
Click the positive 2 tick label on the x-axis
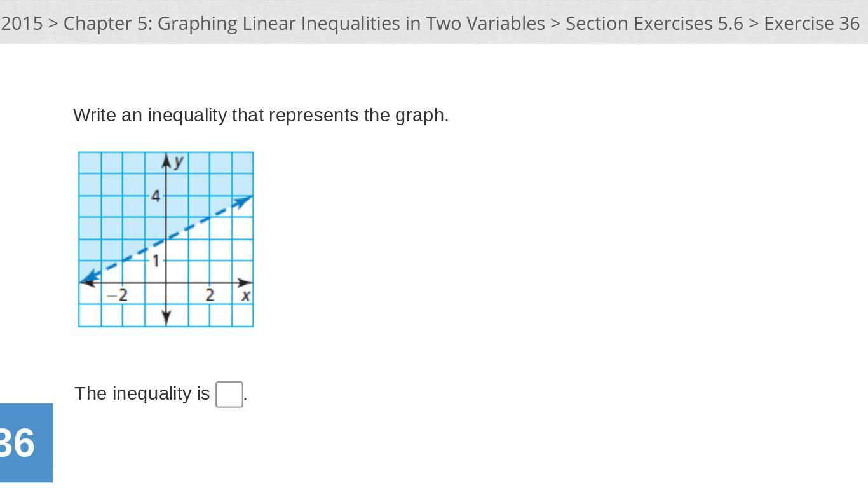click(209, 295)
